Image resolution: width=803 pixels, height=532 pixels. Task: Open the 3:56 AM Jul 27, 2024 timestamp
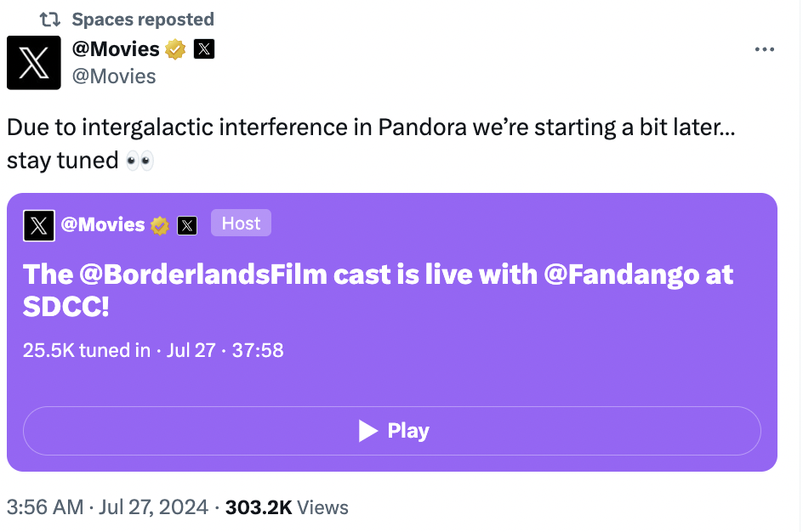[x=107, y=507]
